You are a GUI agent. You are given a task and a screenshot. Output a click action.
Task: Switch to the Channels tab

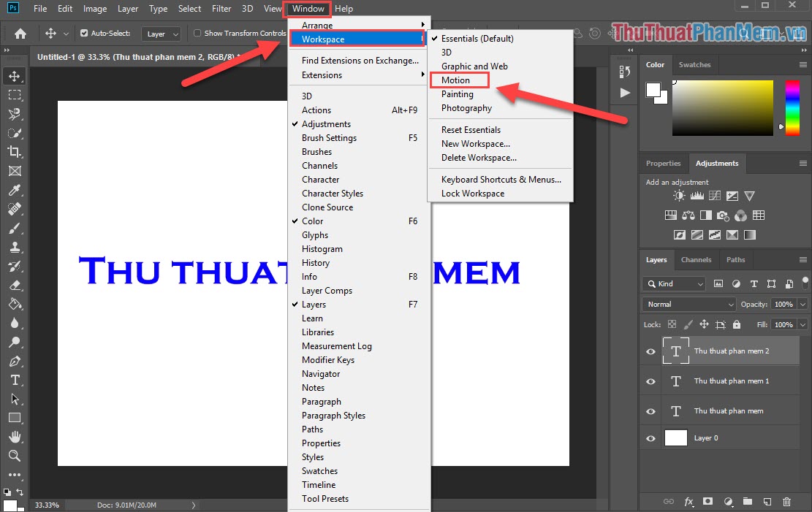(x=696, y=259)
